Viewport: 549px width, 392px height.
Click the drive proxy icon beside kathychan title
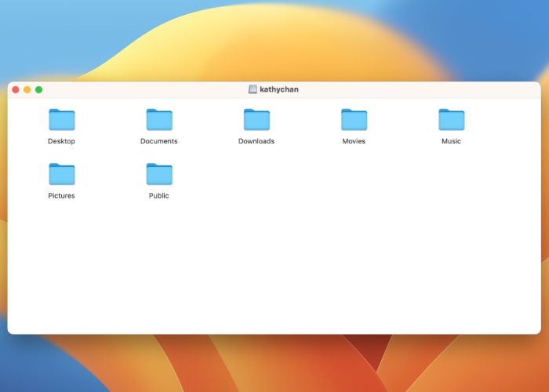point(253,89)
